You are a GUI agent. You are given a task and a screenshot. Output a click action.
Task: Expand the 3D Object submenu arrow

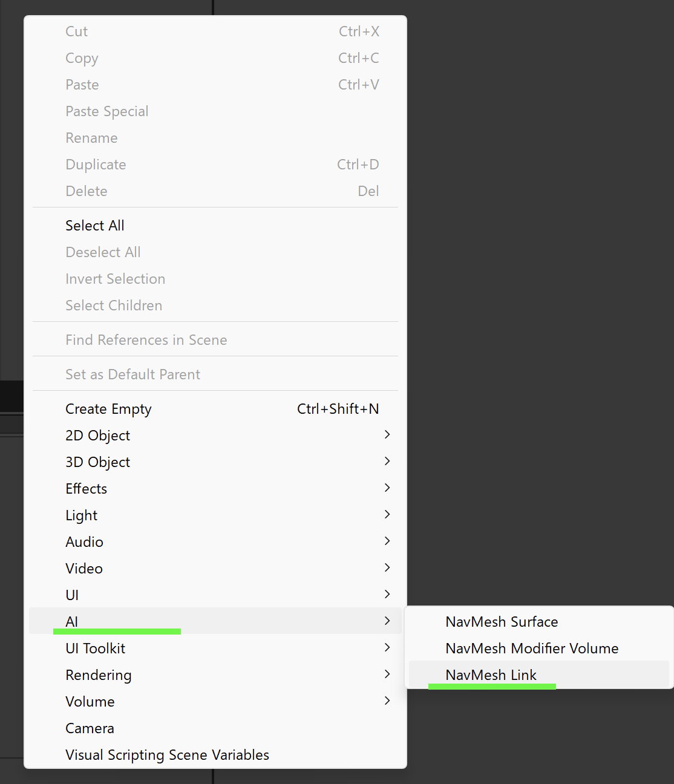tap(387, 461)
